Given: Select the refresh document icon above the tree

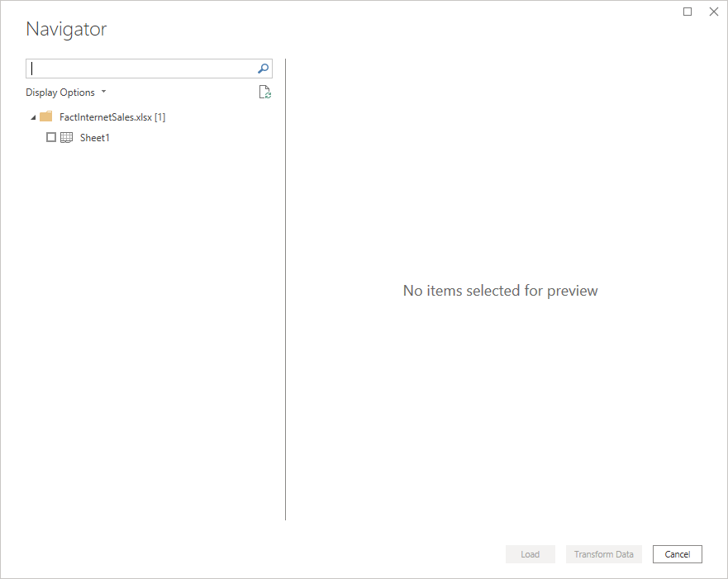Looking at the screenshot, I should pos(264,92).
